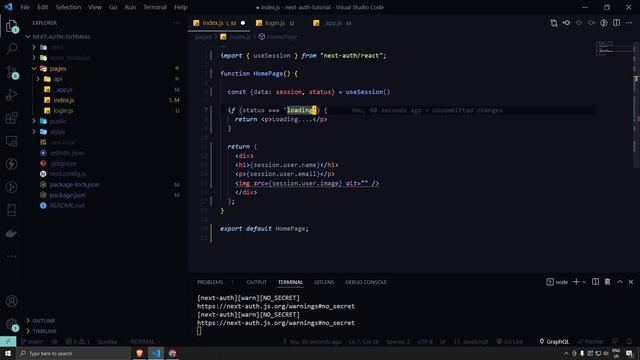The width and height of the screenshot is (640, 360).
Task: Select the index.js editor tab
Action: 219,23
